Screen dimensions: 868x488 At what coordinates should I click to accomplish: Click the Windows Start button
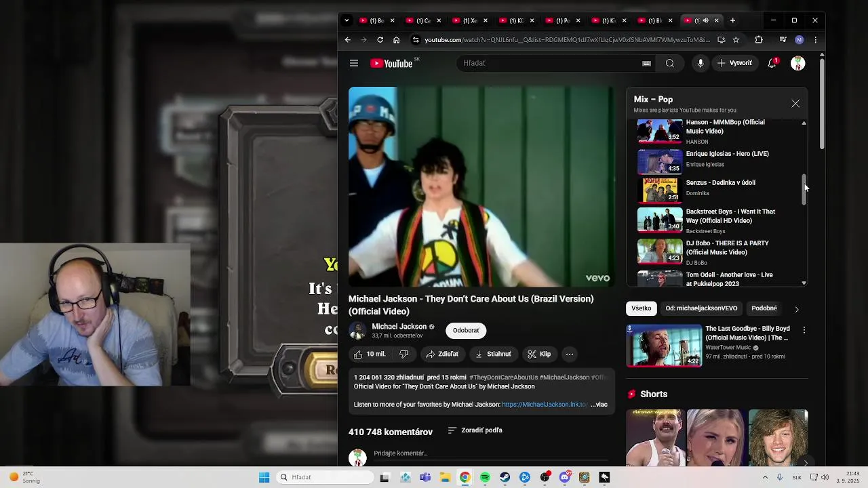(264, 477)
